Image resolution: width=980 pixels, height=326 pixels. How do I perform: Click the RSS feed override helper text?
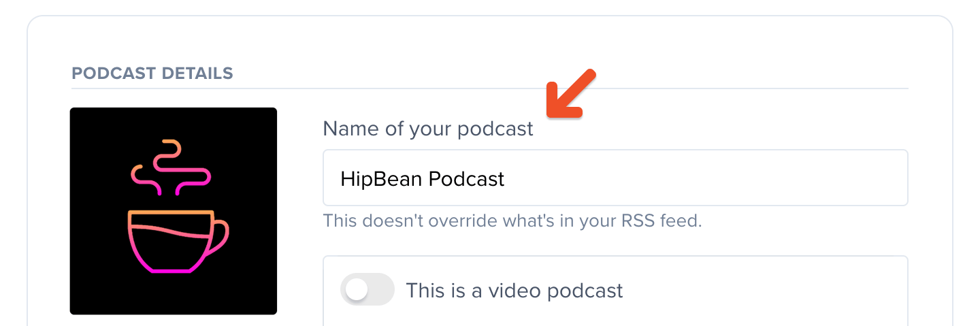[512, 221]
